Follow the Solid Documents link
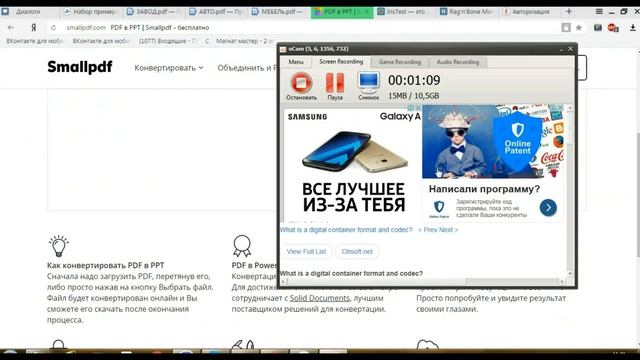Viewport: 640px width, 360px height. (x=320, y=298)
